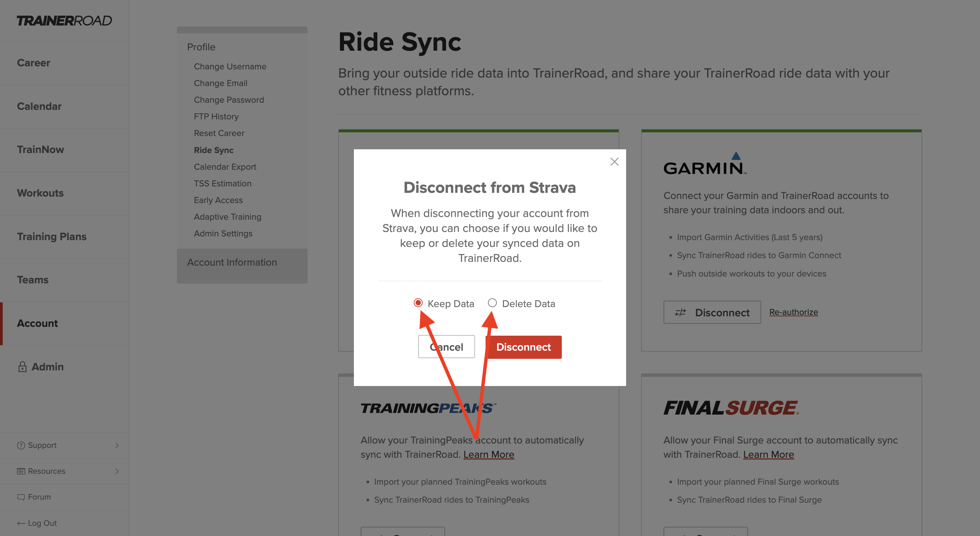Cancel disconnecting from Strava
Image resolution: width=980 pixels, height=536 pixels.
pyautogui.click(x=446, y=347)
